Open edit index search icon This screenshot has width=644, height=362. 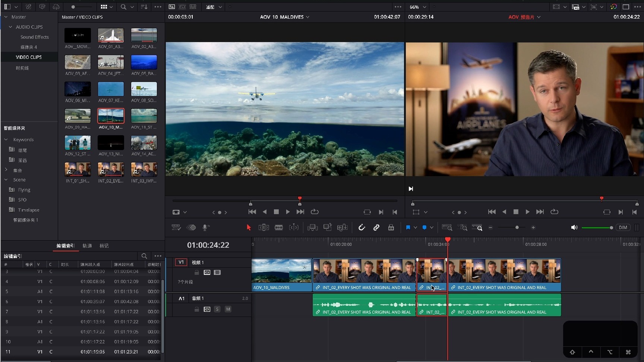click(144, 256)
